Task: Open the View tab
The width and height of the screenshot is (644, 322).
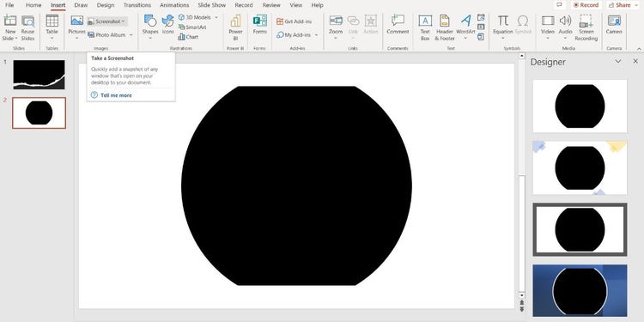Action: coord(295,5)
